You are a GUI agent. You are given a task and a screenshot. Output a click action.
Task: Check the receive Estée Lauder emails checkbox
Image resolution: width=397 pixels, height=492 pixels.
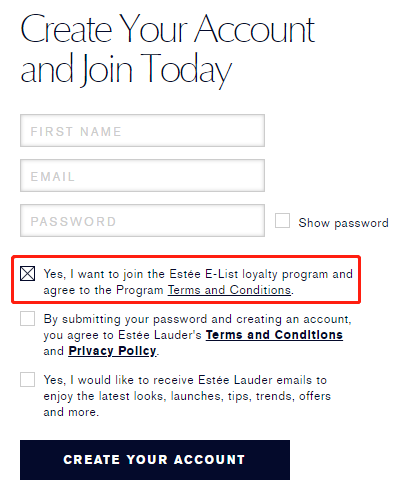point(27,380)
